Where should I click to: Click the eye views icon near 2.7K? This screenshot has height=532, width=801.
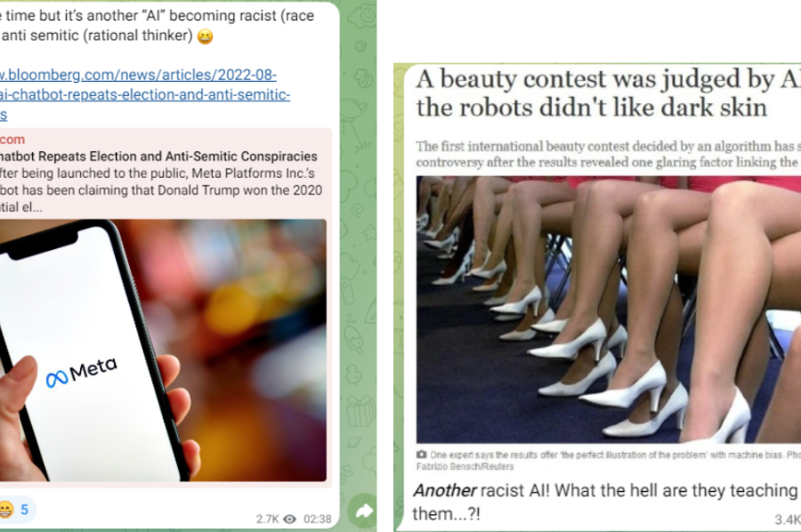[x=289, y=520]
